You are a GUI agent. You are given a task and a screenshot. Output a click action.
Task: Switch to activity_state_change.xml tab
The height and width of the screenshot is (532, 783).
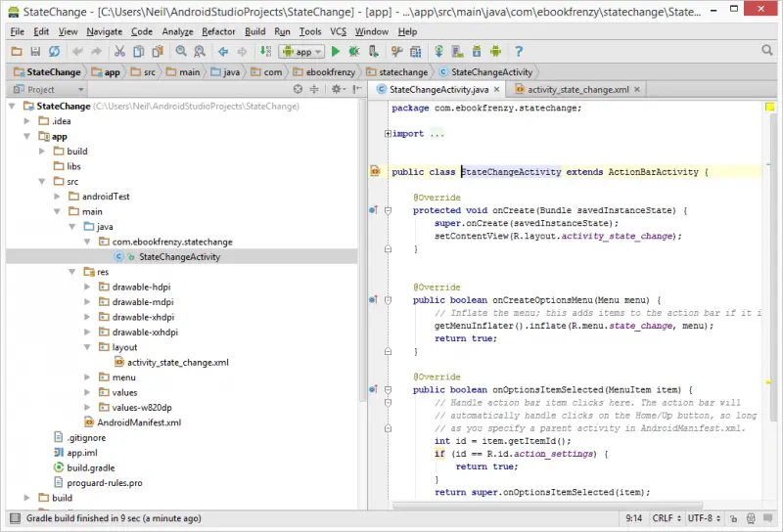point(577,89)
